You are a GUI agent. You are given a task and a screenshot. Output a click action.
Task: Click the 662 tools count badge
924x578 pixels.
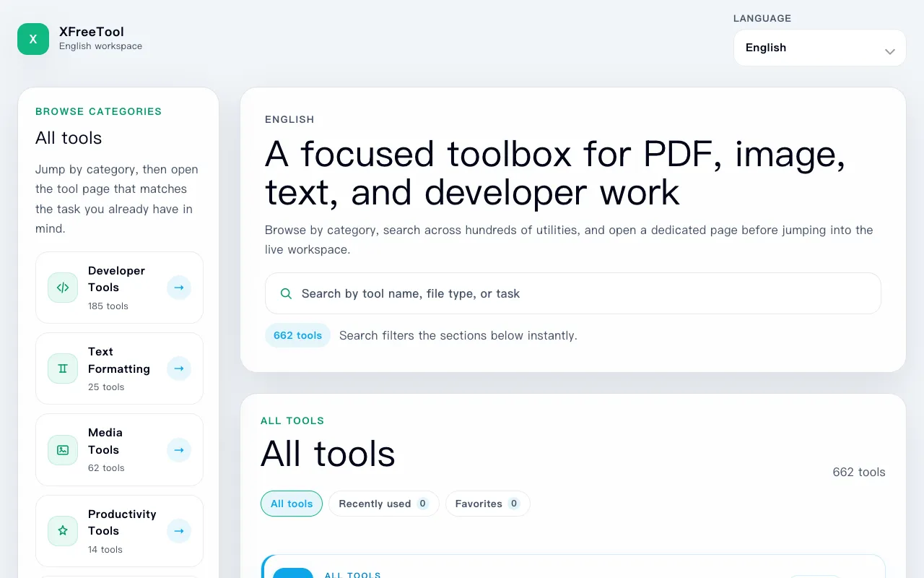tap(297, 335)
